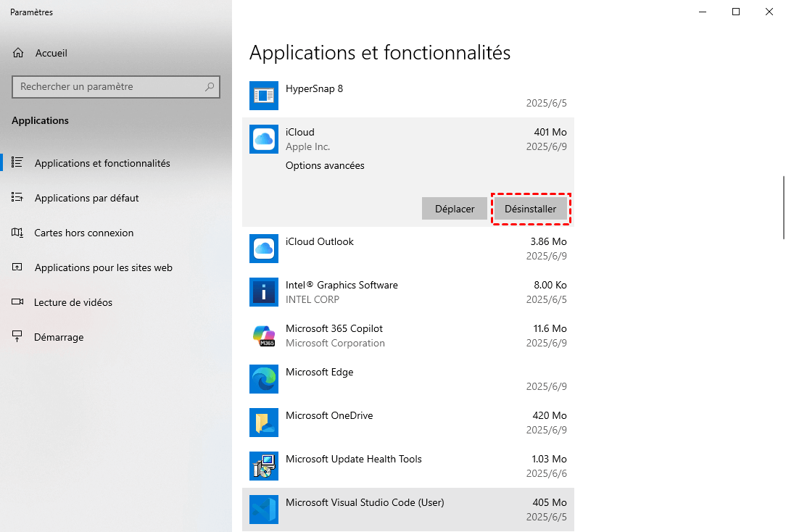Viewport: 786px width, 532px height.
Task: Open Lecture de vidéos settings
Action: pos(73,302)
